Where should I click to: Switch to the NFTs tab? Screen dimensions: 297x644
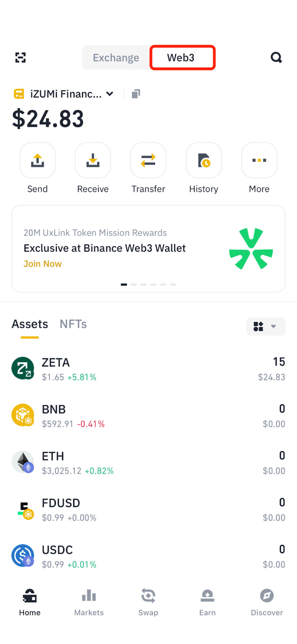coord(73,324)
